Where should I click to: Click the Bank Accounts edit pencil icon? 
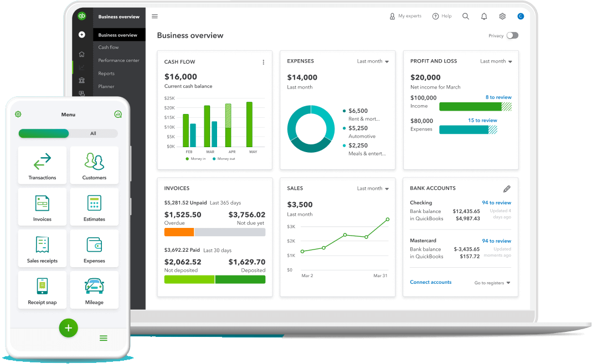(507, 189)
